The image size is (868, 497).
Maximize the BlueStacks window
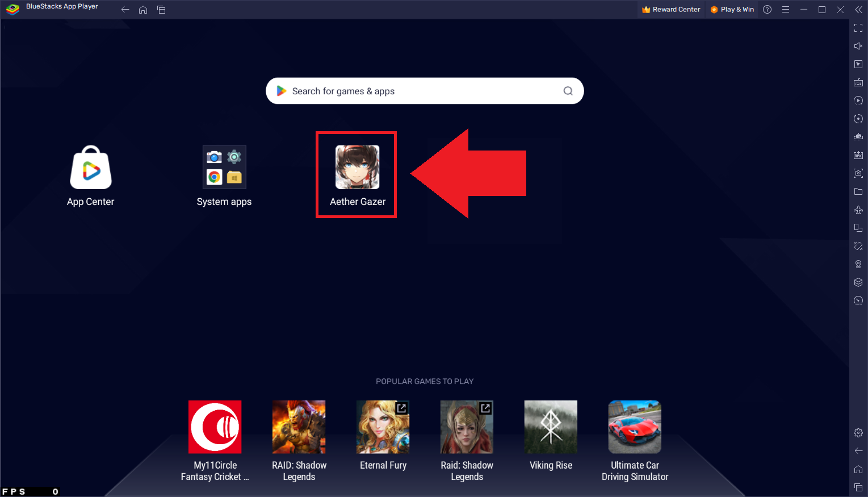(822, 10)
